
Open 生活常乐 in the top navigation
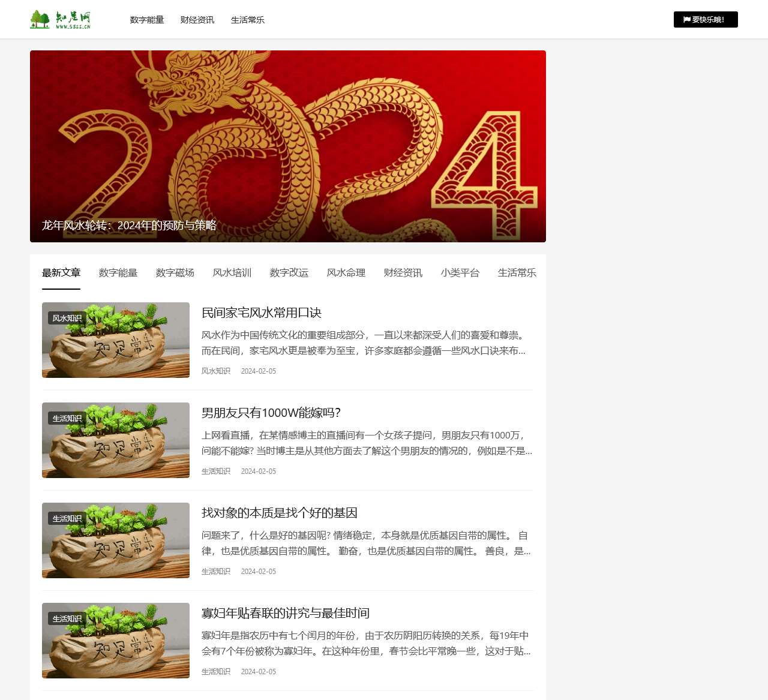click(x=248, y=20)
